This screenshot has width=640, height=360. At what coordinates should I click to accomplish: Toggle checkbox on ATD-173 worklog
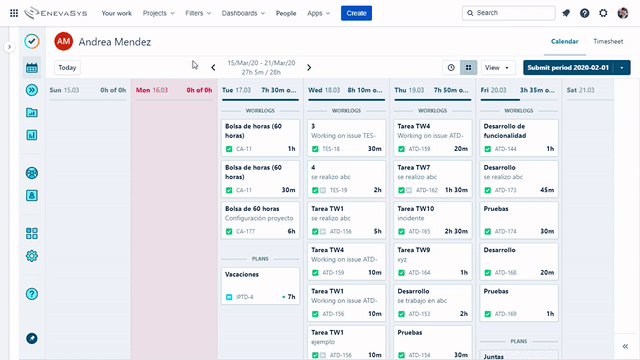488,190
